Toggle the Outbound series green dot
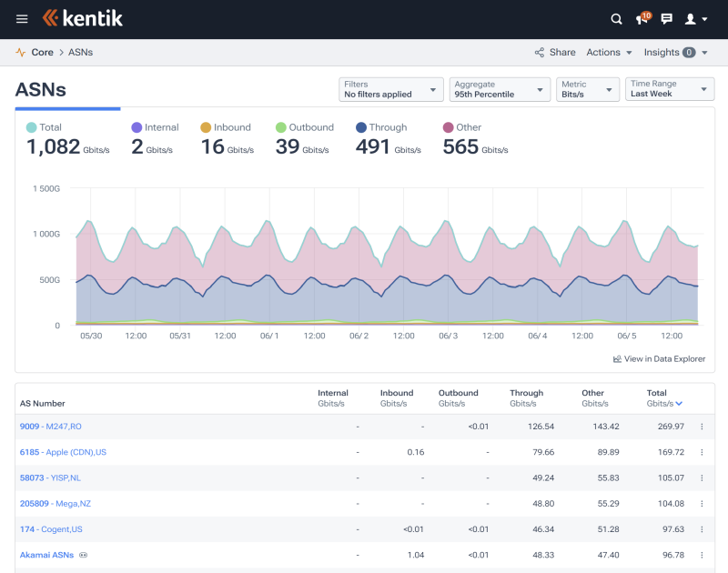 [x=281, y=127]
